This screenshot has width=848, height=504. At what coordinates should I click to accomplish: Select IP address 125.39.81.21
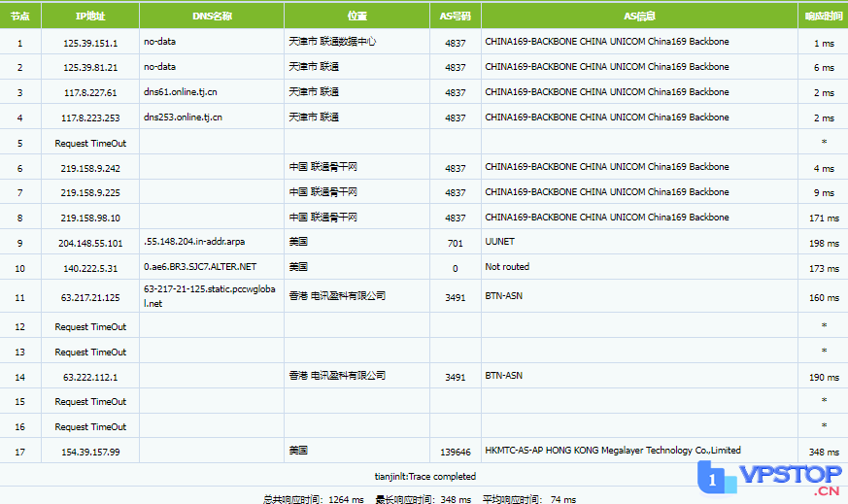tap(90, 68)
